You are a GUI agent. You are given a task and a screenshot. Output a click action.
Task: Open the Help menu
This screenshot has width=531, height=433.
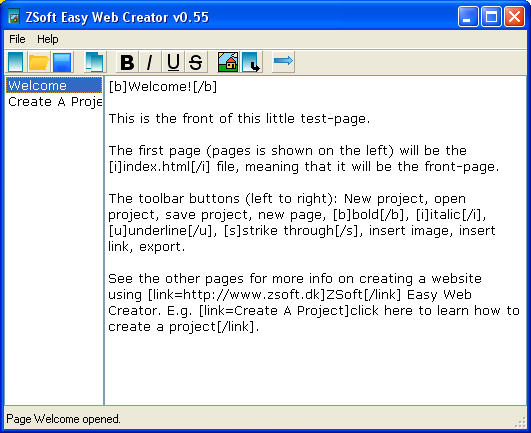click(48, 39)
